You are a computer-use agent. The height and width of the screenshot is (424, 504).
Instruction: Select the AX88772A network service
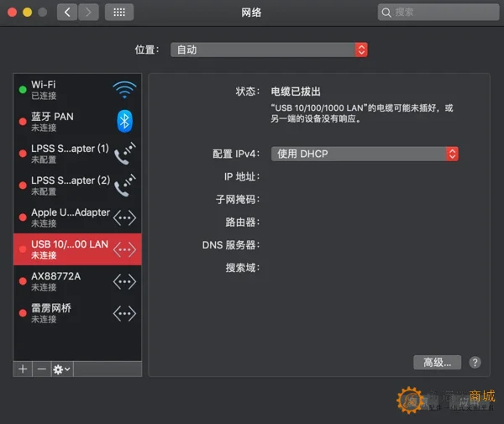click(x=77, y=281)
